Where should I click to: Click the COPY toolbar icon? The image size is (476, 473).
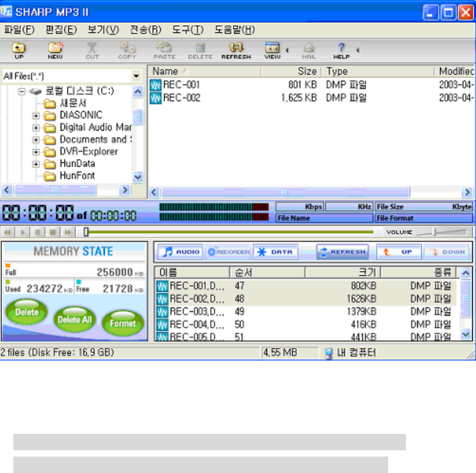[x=127, y=50]
